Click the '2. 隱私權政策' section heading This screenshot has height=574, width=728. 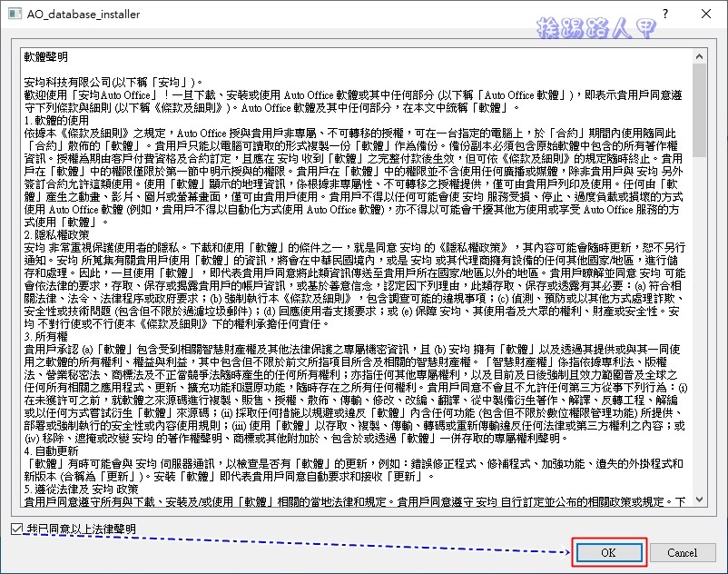(x=56, y=234)
